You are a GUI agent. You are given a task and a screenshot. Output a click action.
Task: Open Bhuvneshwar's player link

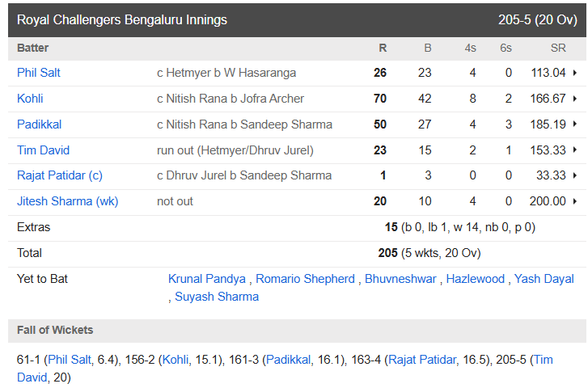point(400,279)
